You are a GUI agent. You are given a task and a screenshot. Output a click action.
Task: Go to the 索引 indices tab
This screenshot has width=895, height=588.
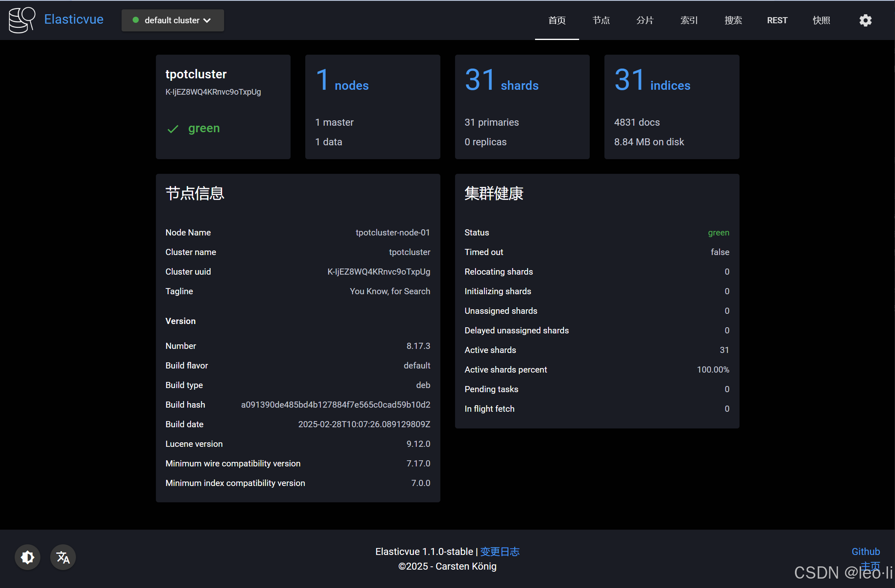689,20
